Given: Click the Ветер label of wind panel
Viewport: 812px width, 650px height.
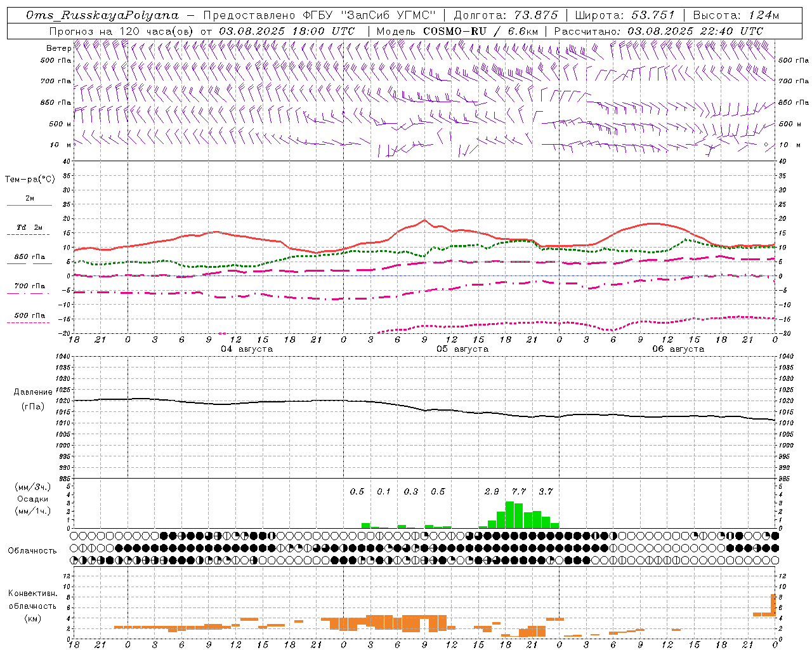Looking at the screenshot, I should click(x=58, y=48).
